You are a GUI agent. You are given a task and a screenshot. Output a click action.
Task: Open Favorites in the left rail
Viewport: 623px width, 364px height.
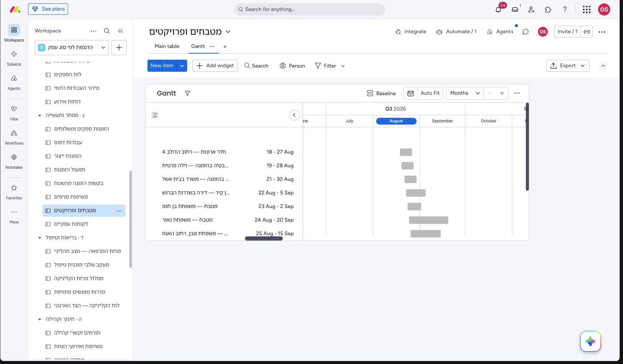tap(14, 191)
